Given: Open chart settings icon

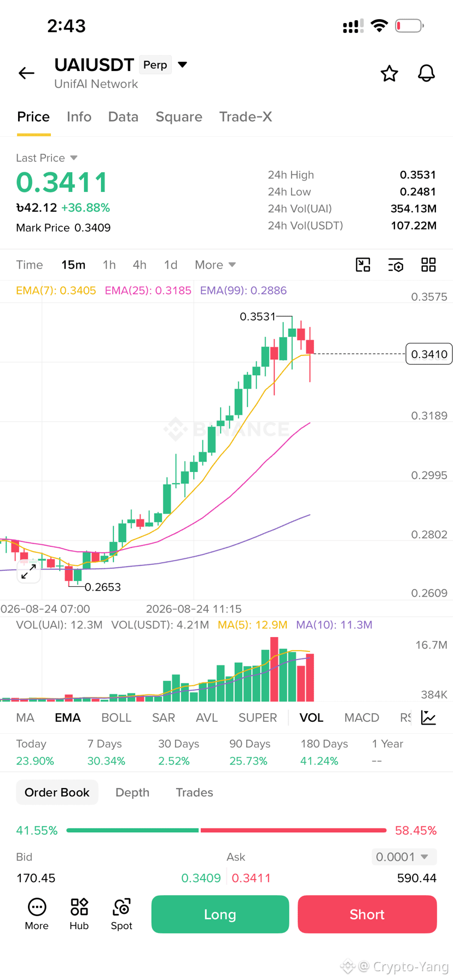Looking at the screenshot, I should pyautogui.click(x=396, y=265).
